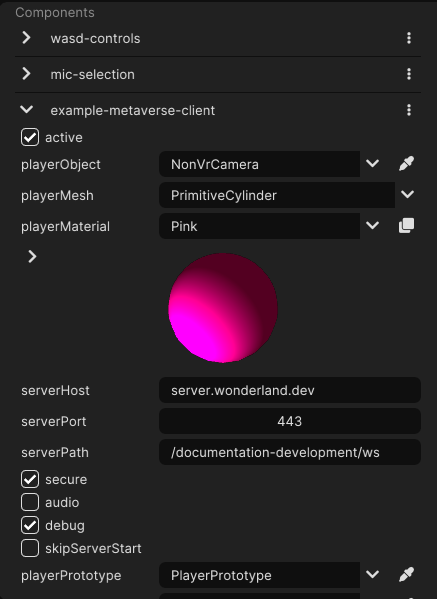The image size is (437, 599).
Task: Click the pink material preview sphere
Action: coord(223,308)
